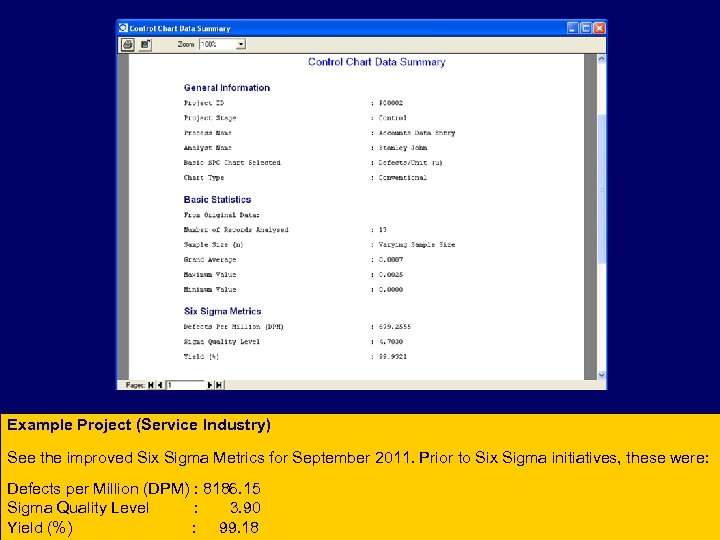
Task: Click the Yield (%) label in report
Action: pyautogui.click(x=201, y=357)
